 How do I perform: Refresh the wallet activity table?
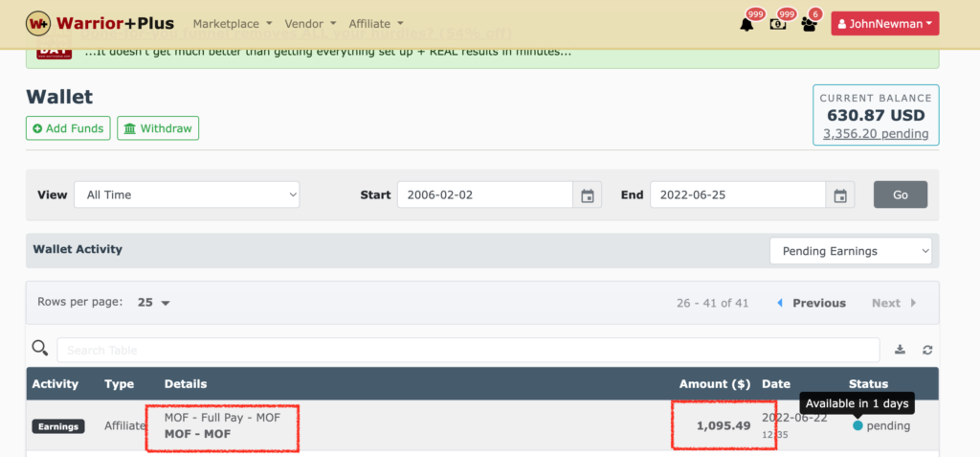(927, 350)
